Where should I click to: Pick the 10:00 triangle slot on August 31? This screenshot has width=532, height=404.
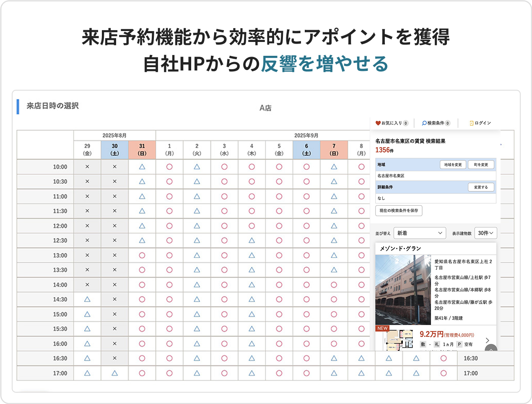pos(142,167)
